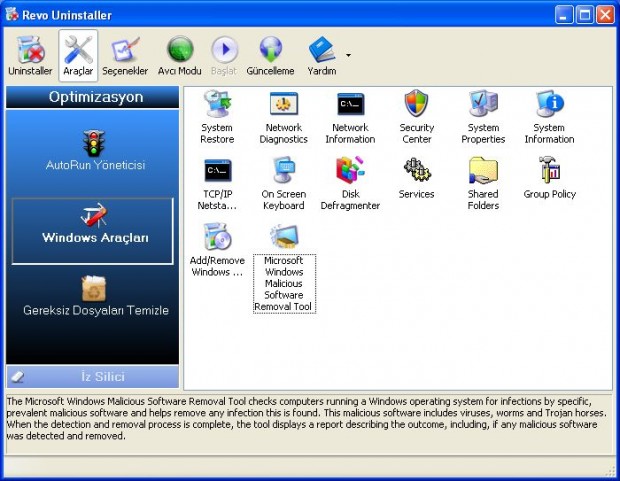The width and height of the screenshot is (620, 481).
Task: Select the TCP/IP Netstat command icon
Action: click(x=217, y=184)
